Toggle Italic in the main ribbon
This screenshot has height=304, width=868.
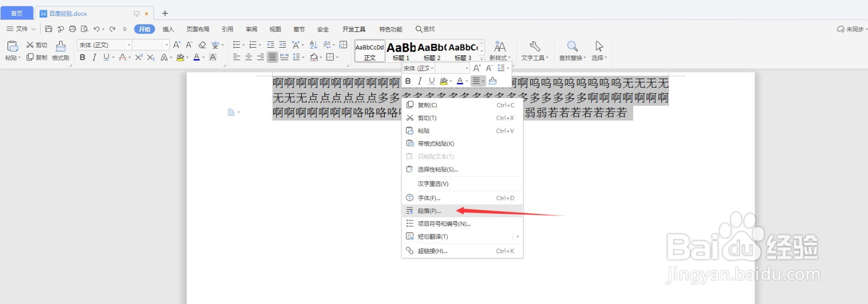(x=94, y=57)
